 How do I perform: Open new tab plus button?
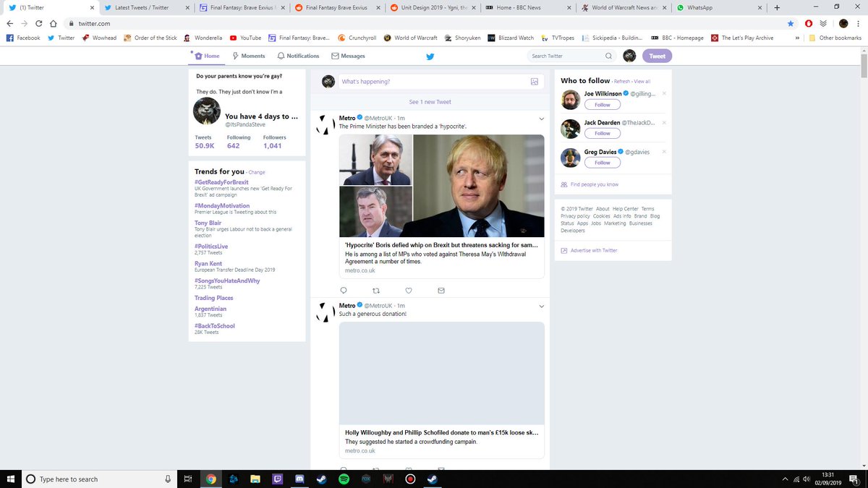click(776, 7)
